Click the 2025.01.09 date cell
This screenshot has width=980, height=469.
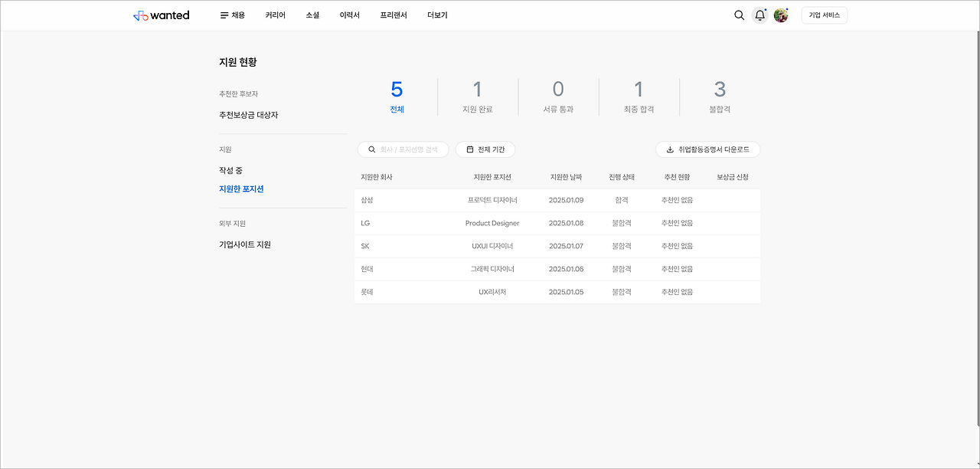[567, 200]
